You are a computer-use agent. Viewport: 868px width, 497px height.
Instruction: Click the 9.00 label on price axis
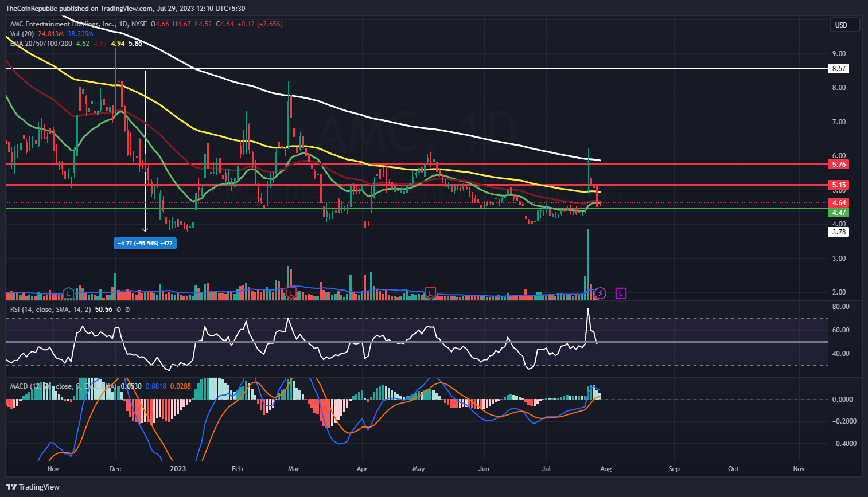point(839,53)
